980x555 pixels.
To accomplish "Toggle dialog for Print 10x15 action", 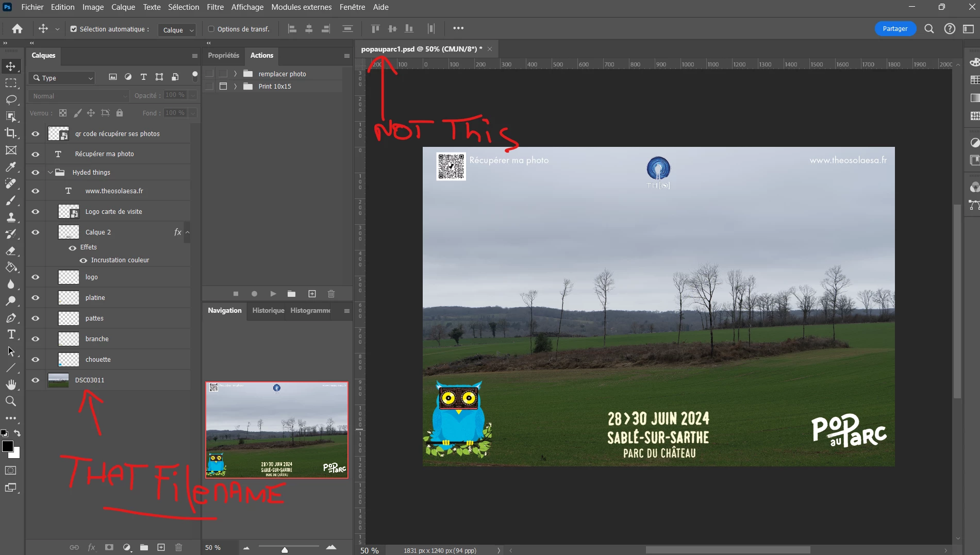I will pyautogui.click(x=223, y=86).
